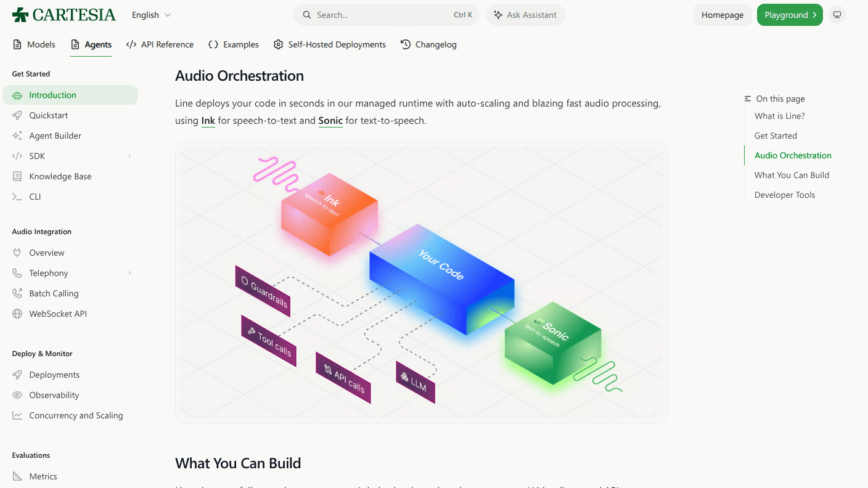Click the Cartesia logo
868x488 pixels.
click(x=64, y=15)
